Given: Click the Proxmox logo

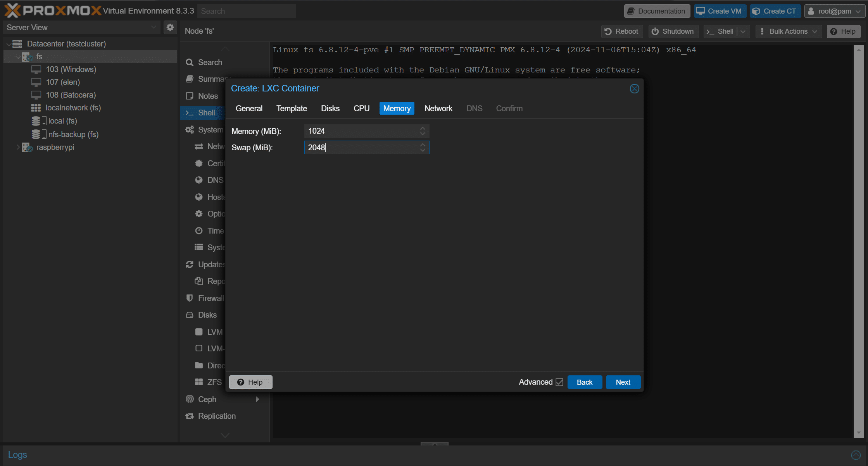Looking at the screenshot, I should (53, 10).
